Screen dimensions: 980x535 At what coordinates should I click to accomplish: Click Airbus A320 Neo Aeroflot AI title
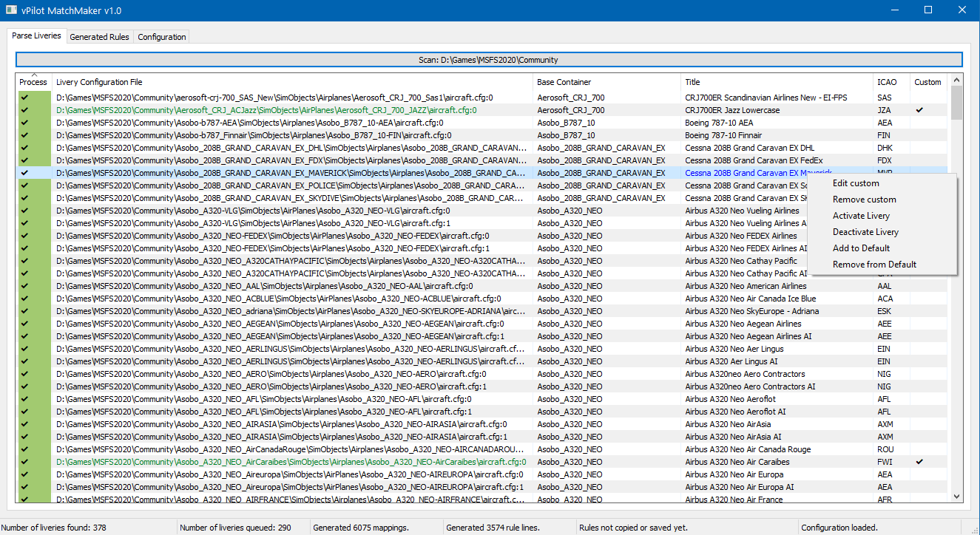735,412
